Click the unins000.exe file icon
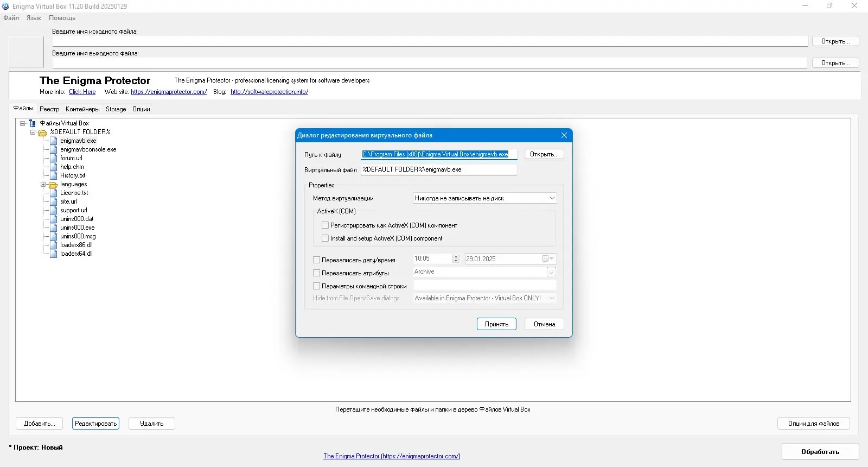 pyautogui.click(x=54, y=228)
